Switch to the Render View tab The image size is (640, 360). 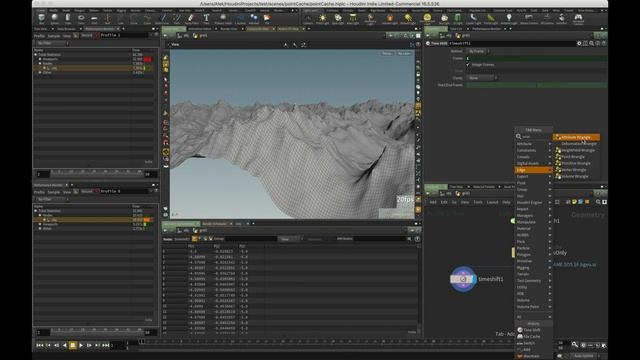pos(229,29)
